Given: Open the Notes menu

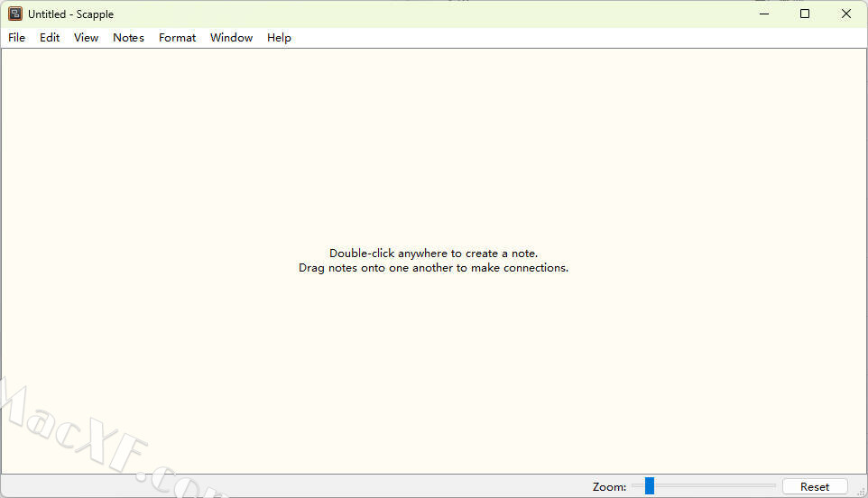Looking at the screenshot, I should pos(128,38).
